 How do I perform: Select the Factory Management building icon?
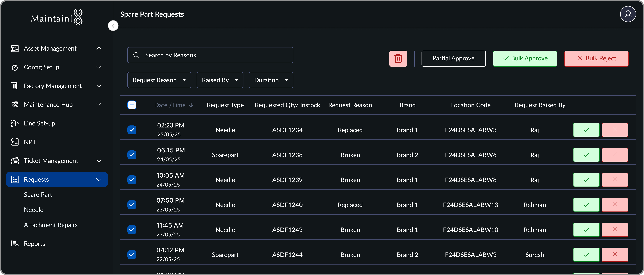click(x=15, y=86)
